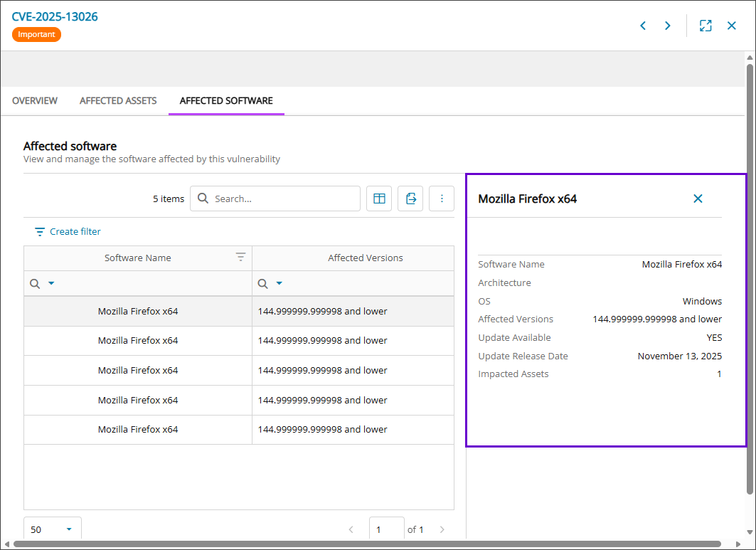756x550 pixels.
Task: Switch to the Overview tab
Action: pos(35,101)
